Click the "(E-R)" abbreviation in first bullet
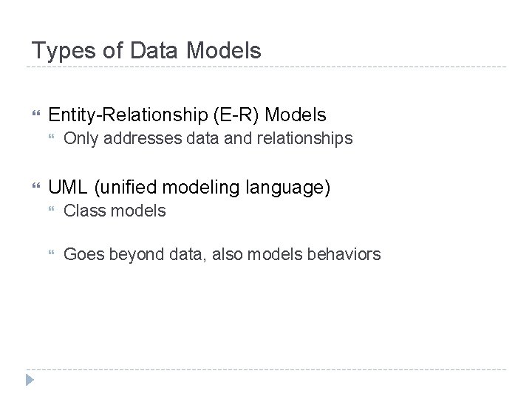Viewport: 532px width, 399px height. (x=235, y=115)
